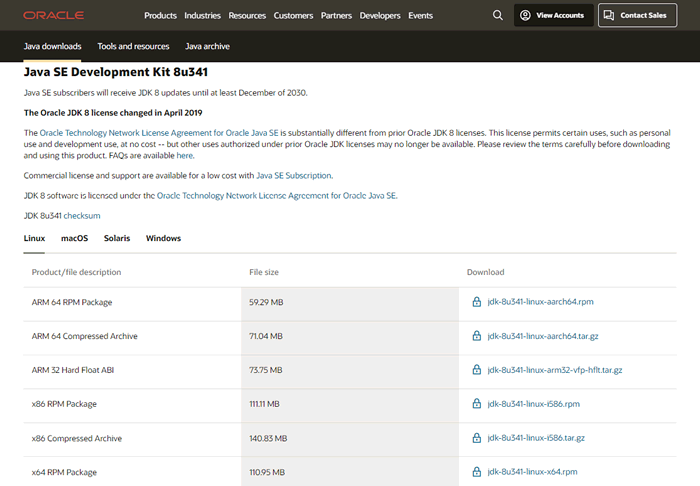
Task: Download jdk-8u341-linux-i586.tar.gz
Action: tap(536, 438)
